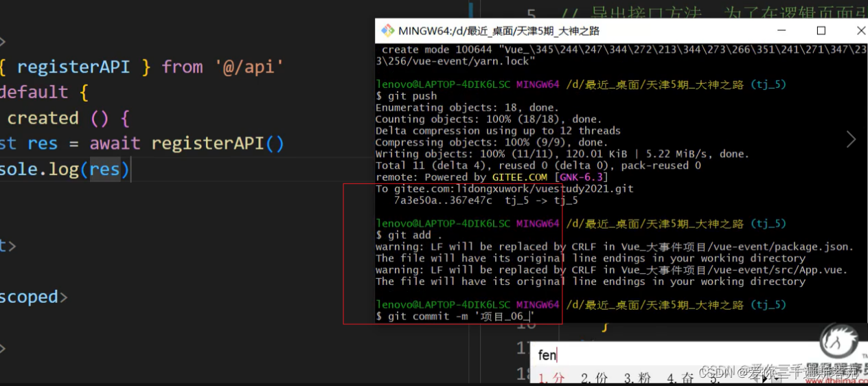868x386 pixels.
Task: Click 'Total 11 (delta 4), reused 0' line
Action: (x=538, y=166)
